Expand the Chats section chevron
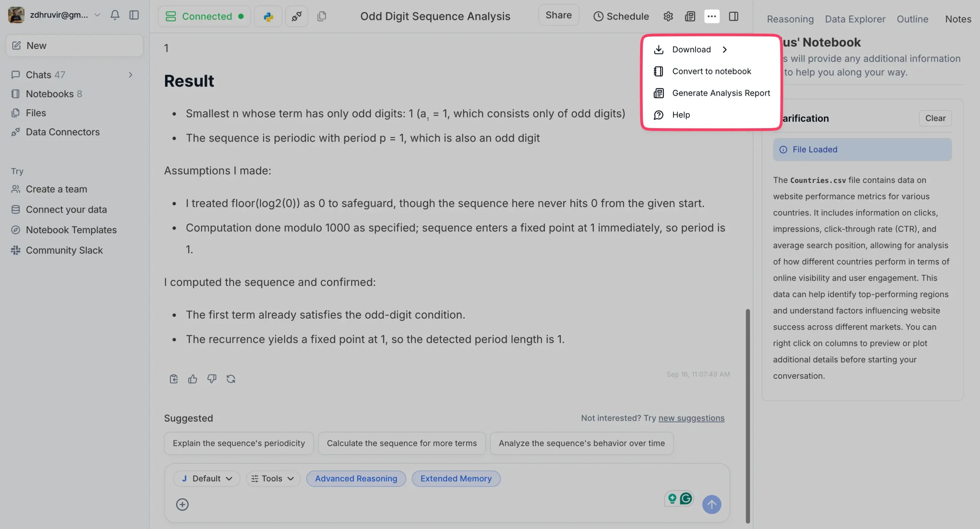 point(131,75)
